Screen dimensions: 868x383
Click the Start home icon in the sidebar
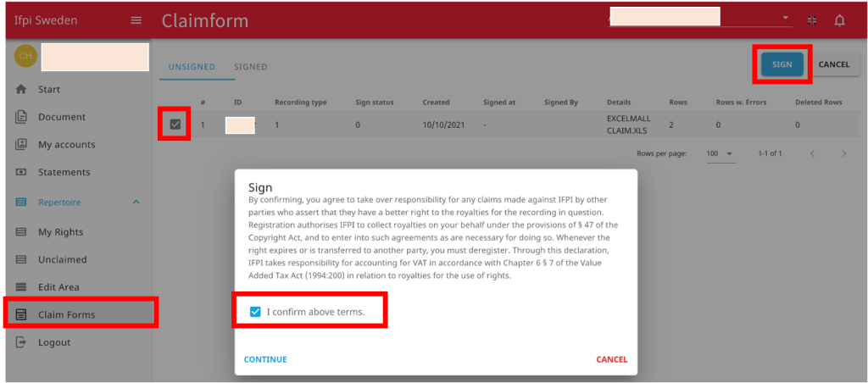(x=21, y=89)
